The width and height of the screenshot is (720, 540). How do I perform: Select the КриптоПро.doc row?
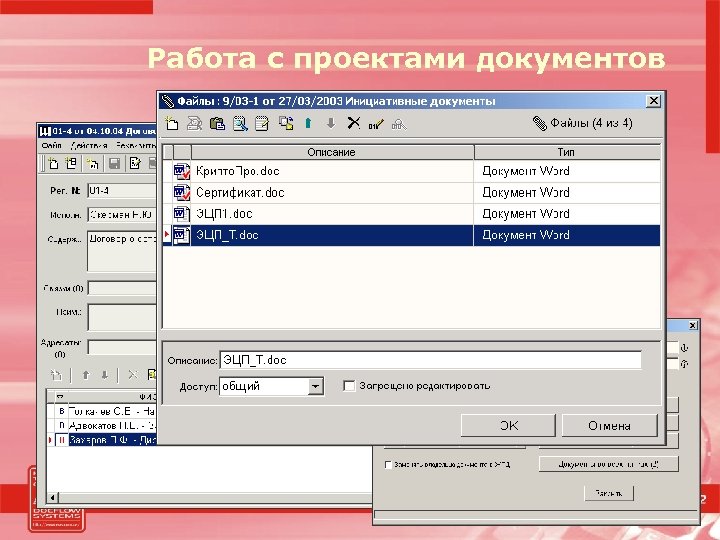[411, 171]
